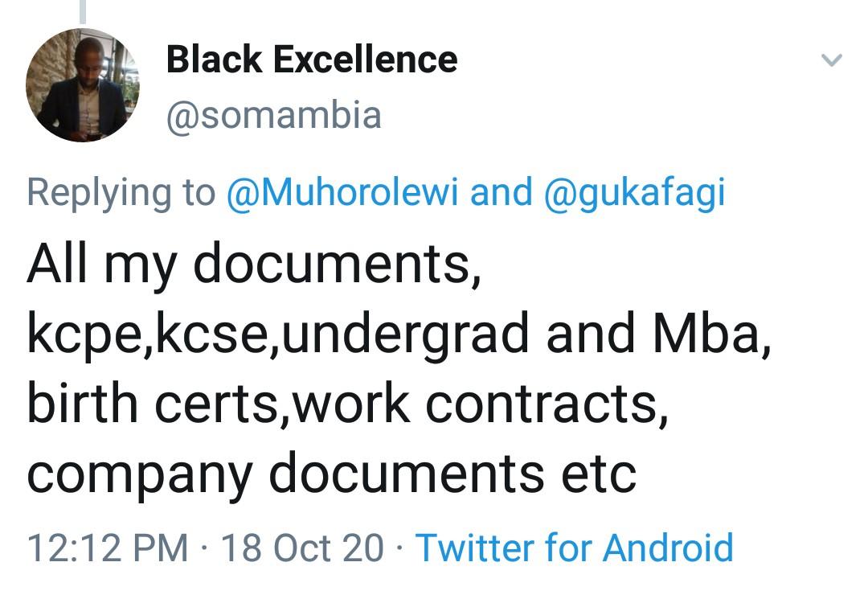This screenshot has width=868, height=595.
Task: Click the word "and" between the mentions
Action: (x=501, y=193)
